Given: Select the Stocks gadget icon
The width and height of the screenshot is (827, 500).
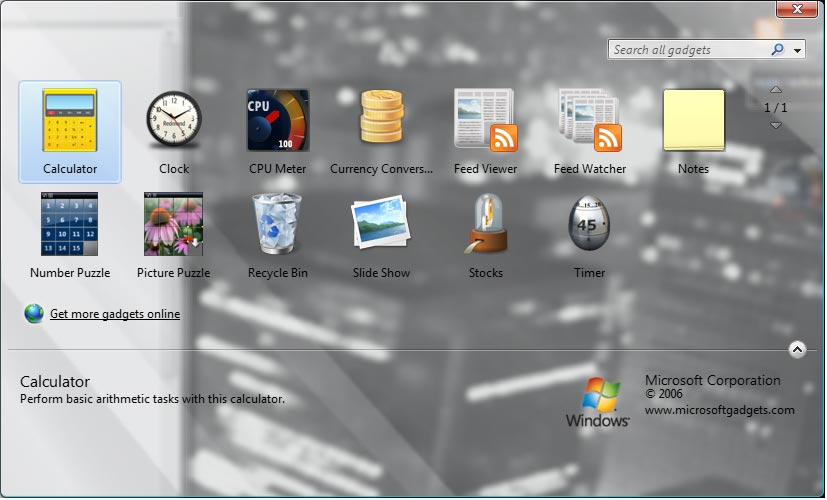Looking at the screenshot, I should pos(486,224).
